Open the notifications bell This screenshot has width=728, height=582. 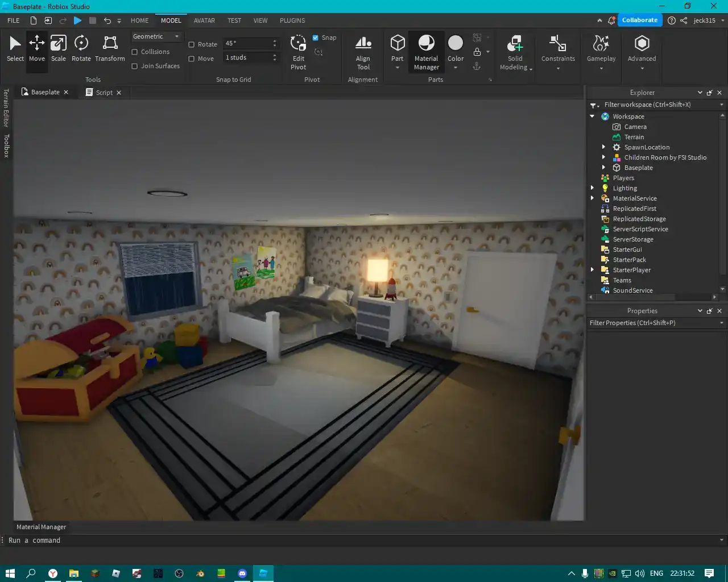(x=611, y=20)
